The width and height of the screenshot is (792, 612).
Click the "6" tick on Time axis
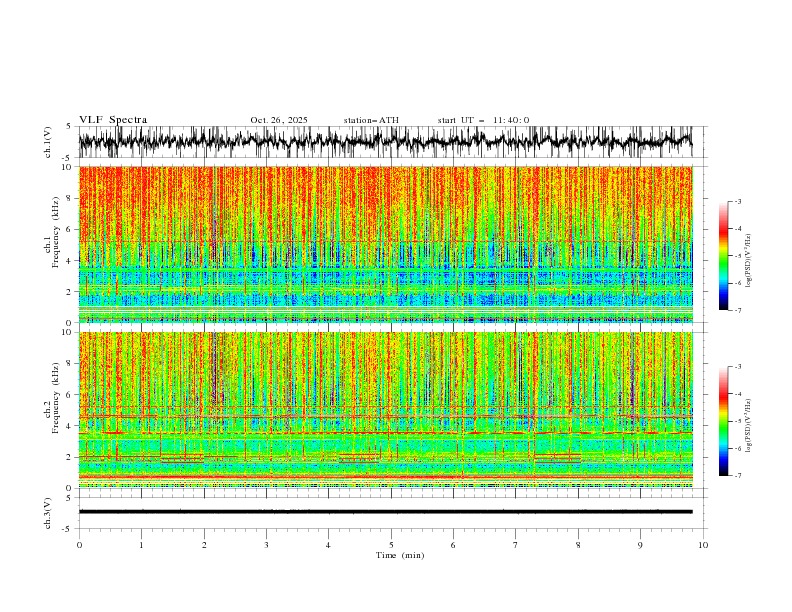point(453,545)
